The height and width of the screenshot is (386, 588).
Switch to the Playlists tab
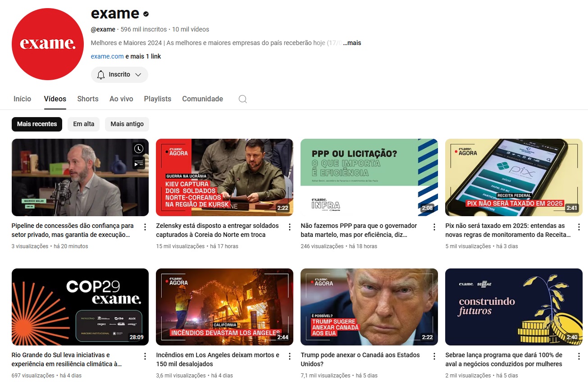(x=157, y=99)
